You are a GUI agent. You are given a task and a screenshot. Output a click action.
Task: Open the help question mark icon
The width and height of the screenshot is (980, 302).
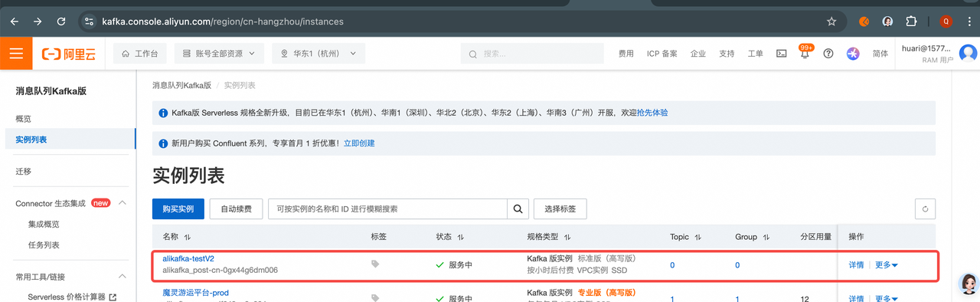pos(828,54)
